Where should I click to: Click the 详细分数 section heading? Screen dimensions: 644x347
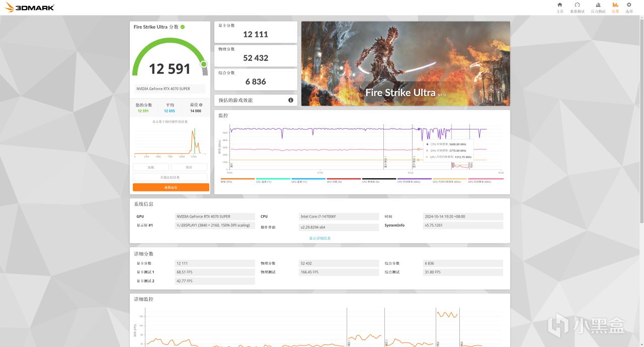[143, 254]
